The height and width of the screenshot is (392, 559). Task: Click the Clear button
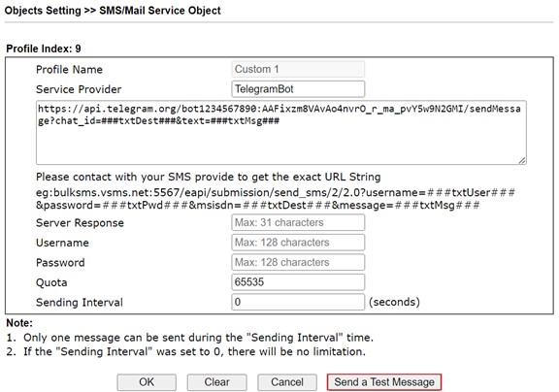[216, 382]
